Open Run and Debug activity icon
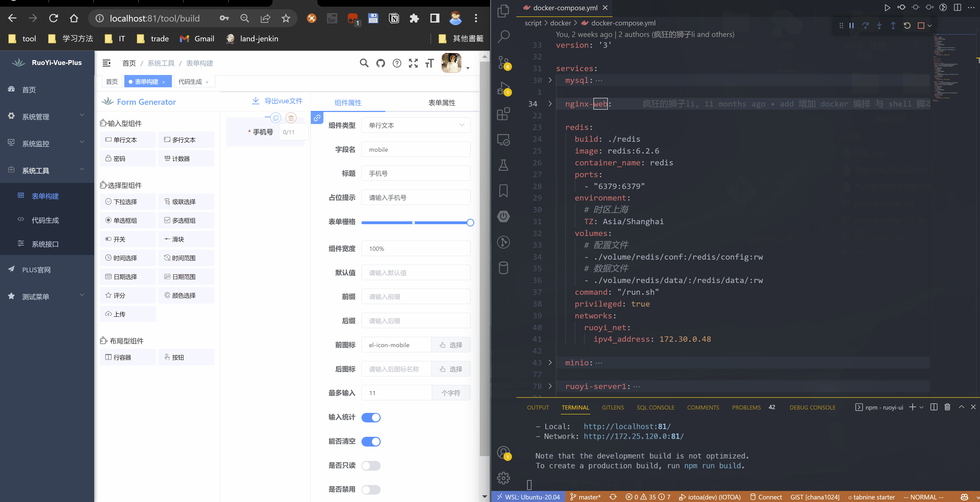 (503, 88)
